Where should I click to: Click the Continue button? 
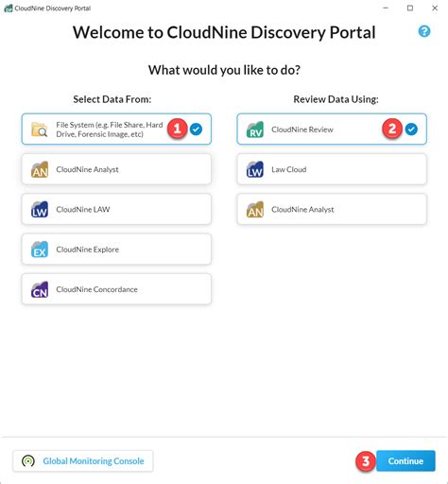click(x=405, y=461)
